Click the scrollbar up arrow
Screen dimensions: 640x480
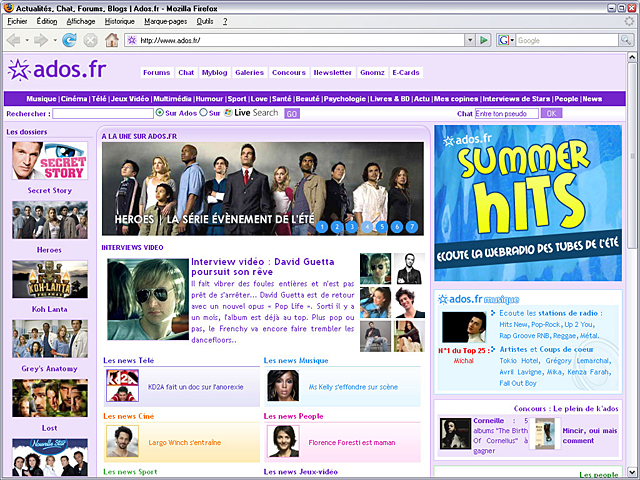tap(631, 57)
